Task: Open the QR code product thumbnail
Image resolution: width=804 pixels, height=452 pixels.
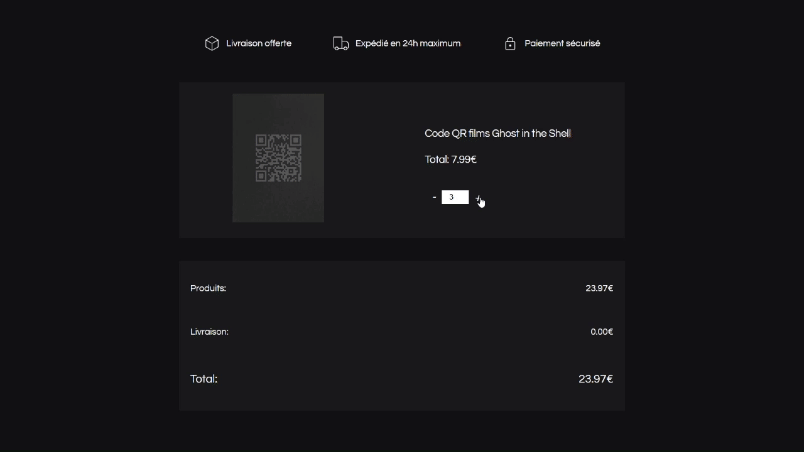Action: pyautogui.click(x=278, y=158)
